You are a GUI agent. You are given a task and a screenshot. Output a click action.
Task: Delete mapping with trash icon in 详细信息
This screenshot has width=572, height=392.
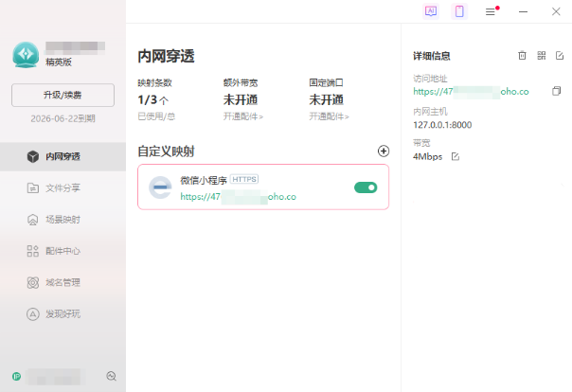click(x=522, y=56)
